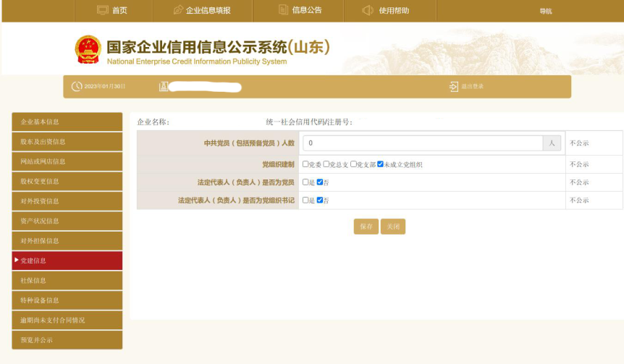Uncheck the 未成立党组织 checkbox

point(380,164)
